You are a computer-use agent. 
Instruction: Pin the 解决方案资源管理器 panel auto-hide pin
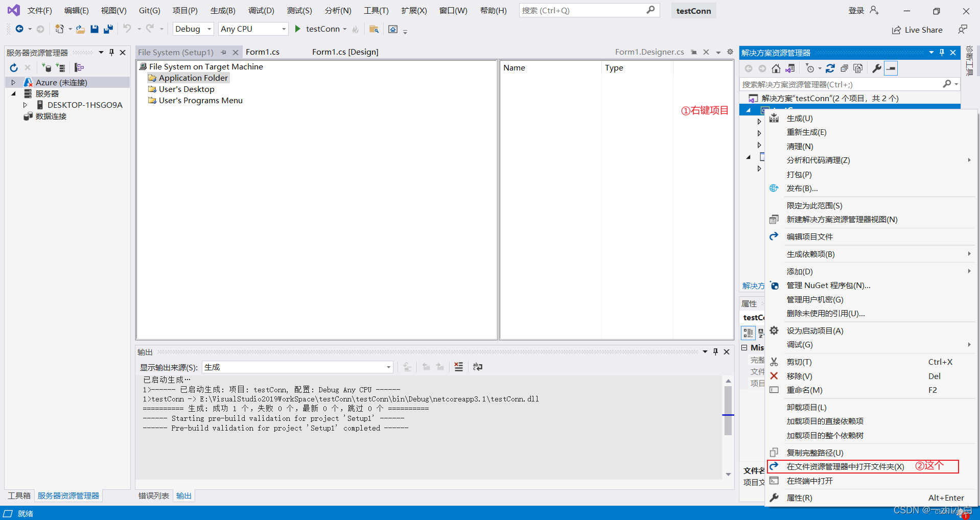tap(941, 52)
